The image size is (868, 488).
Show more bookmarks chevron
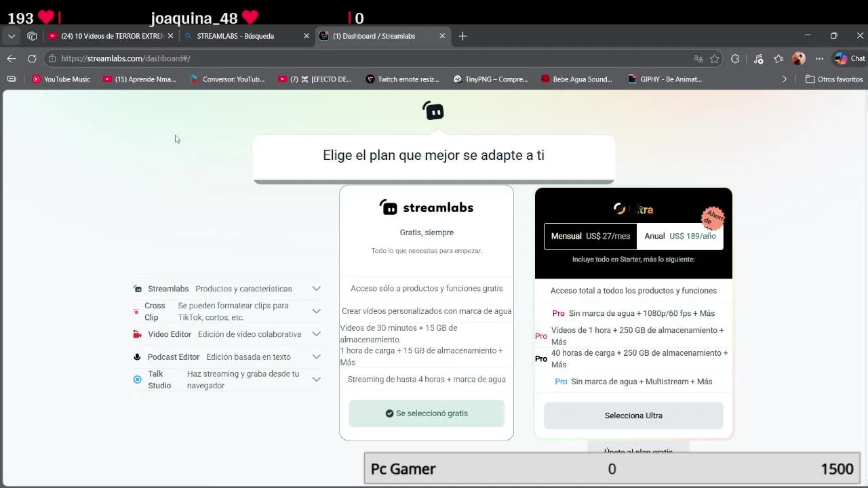pyautogui.click(x=785, y=79)
